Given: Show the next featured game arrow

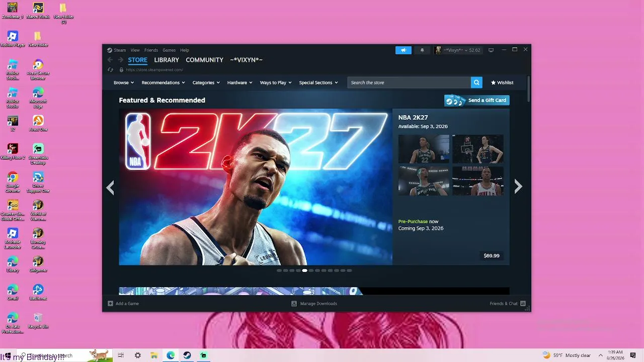Looking at the screenshot, I should [518, 187].
